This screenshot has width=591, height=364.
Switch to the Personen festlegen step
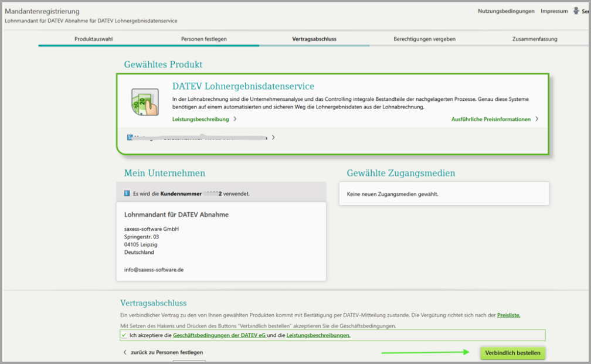203,39
